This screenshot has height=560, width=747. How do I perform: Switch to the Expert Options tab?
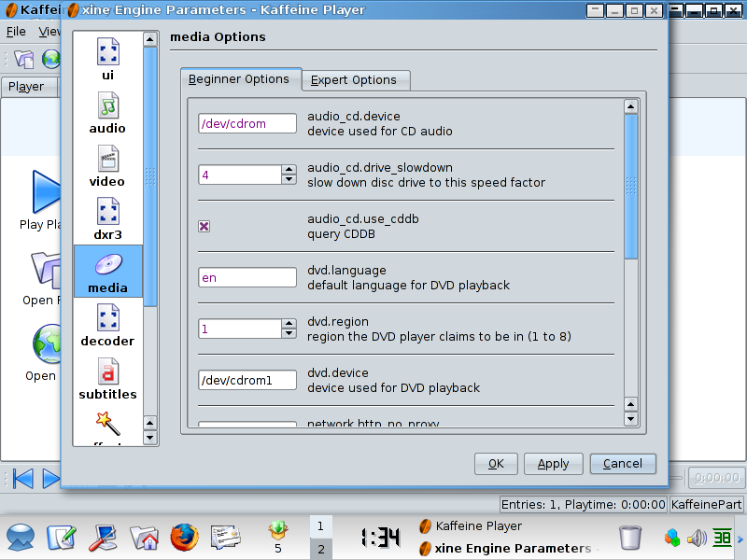(355, 80)
